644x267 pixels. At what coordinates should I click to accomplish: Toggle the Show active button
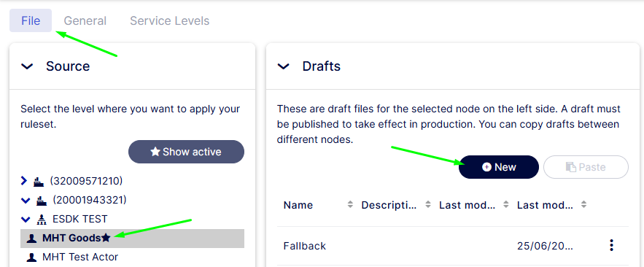click(x=187, y=152)
